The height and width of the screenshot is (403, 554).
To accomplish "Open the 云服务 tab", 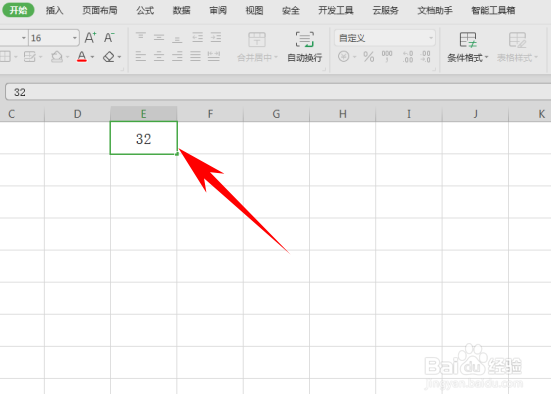I will click(x=385, y=10).
